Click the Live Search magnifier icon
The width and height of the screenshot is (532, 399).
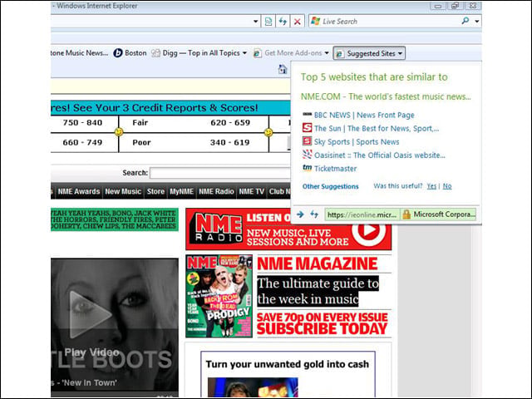[465, 21]
